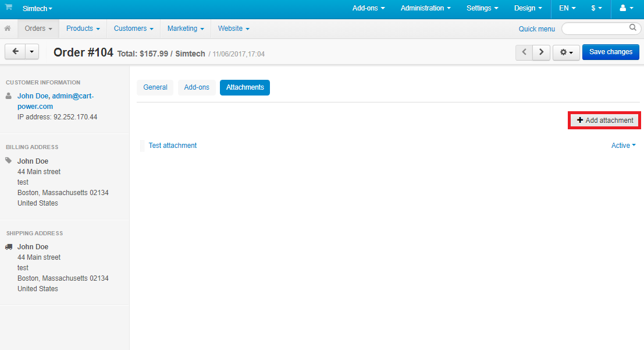Switch to the Add-ons tab

(197, 87)
